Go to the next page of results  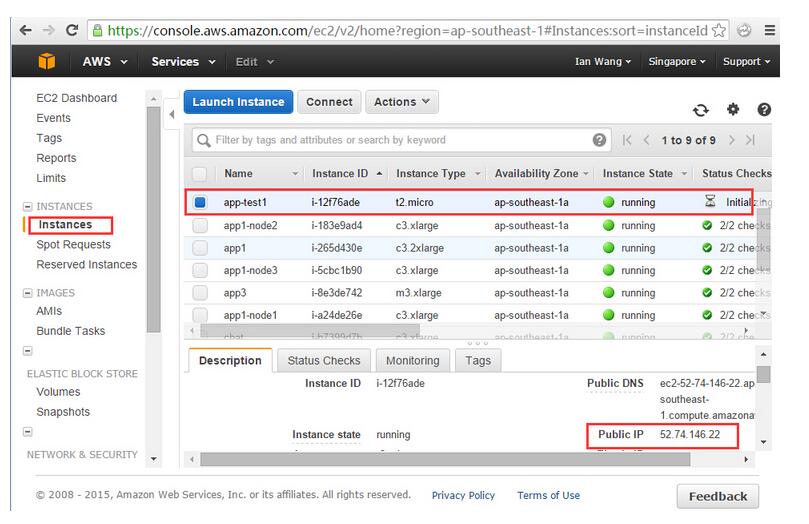731,140
